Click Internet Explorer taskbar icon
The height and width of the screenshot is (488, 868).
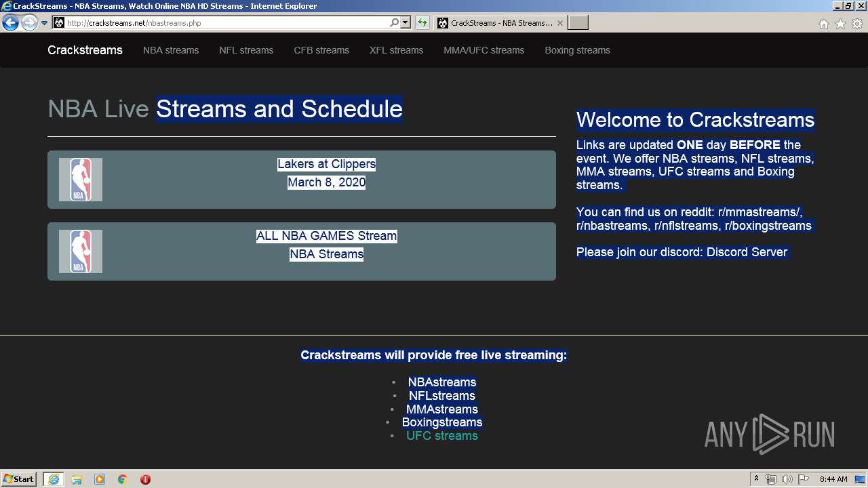(54, 479)
